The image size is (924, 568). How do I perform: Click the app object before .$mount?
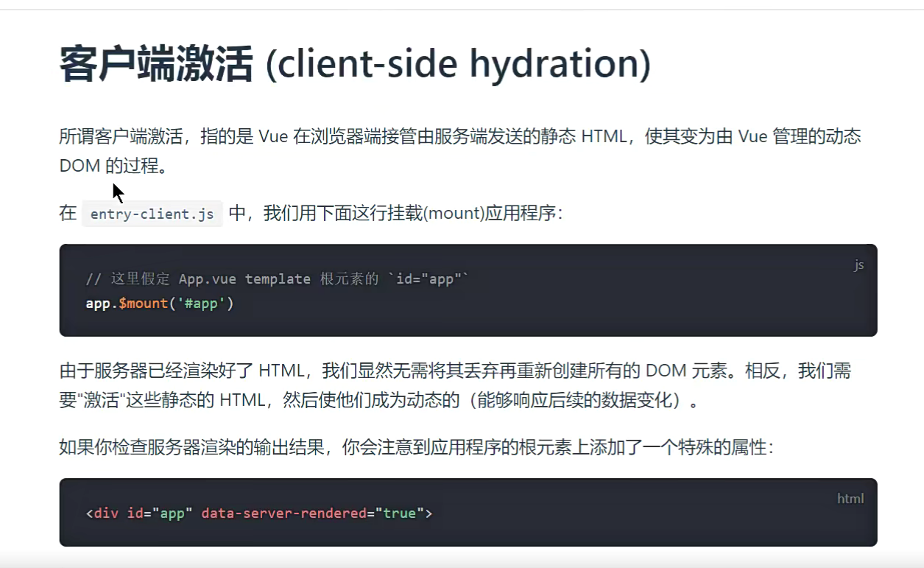97,304
